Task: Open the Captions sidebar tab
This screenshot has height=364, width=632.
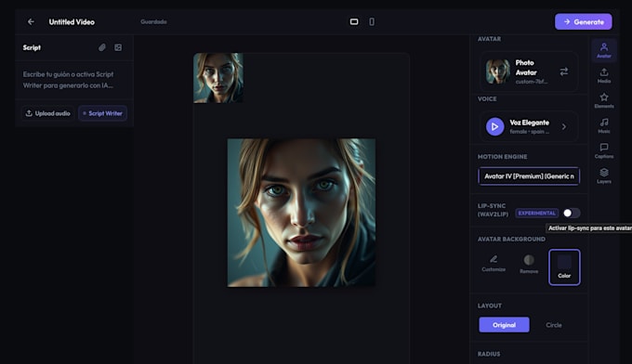Action: [604, 151]
